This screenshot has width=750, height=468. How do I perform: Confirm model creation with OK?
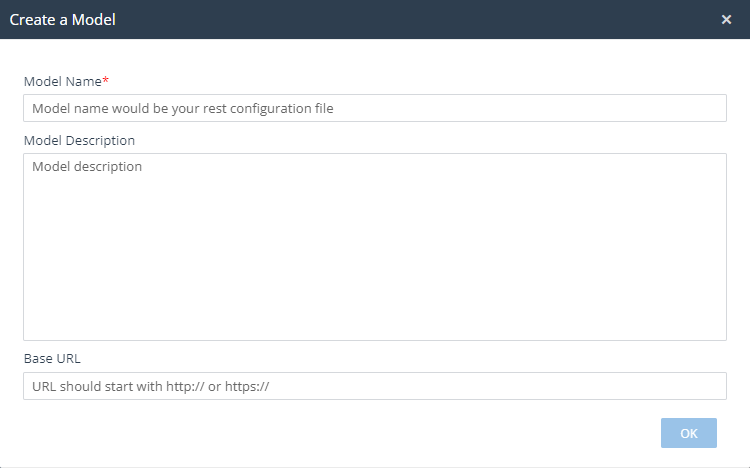tap(688, 433)
